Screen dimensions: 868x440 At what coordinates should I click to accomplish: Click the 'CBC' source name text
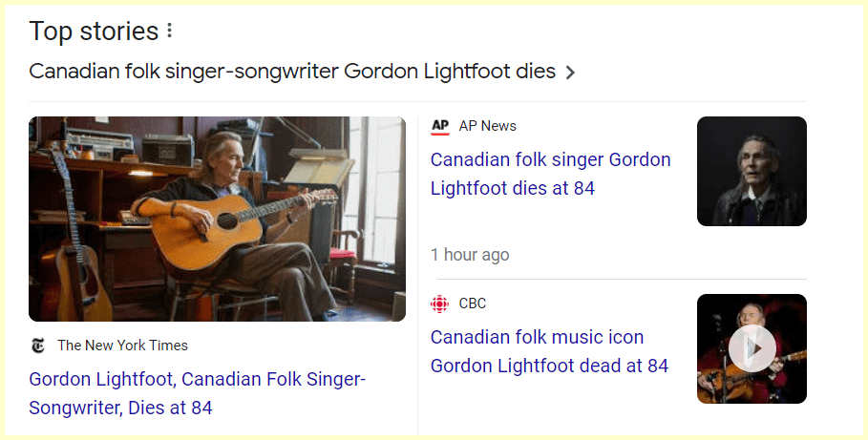point(473,304)
